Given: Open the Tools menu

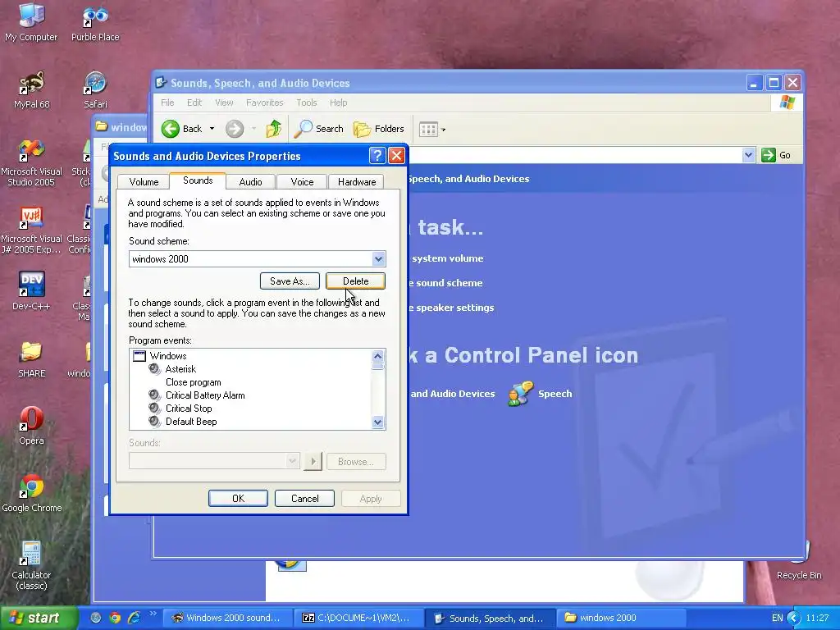Looking at the screenshot, I should [307, 103].
